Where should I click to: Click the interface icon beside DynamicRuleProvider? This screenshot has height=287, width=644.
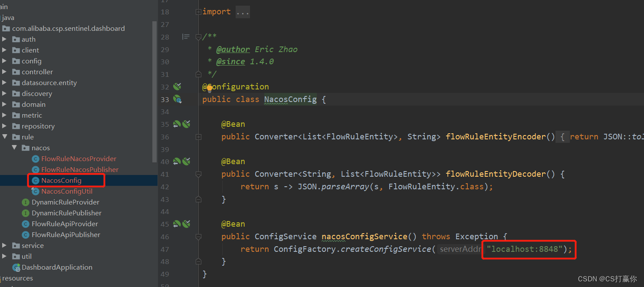(x=26, y=202)
